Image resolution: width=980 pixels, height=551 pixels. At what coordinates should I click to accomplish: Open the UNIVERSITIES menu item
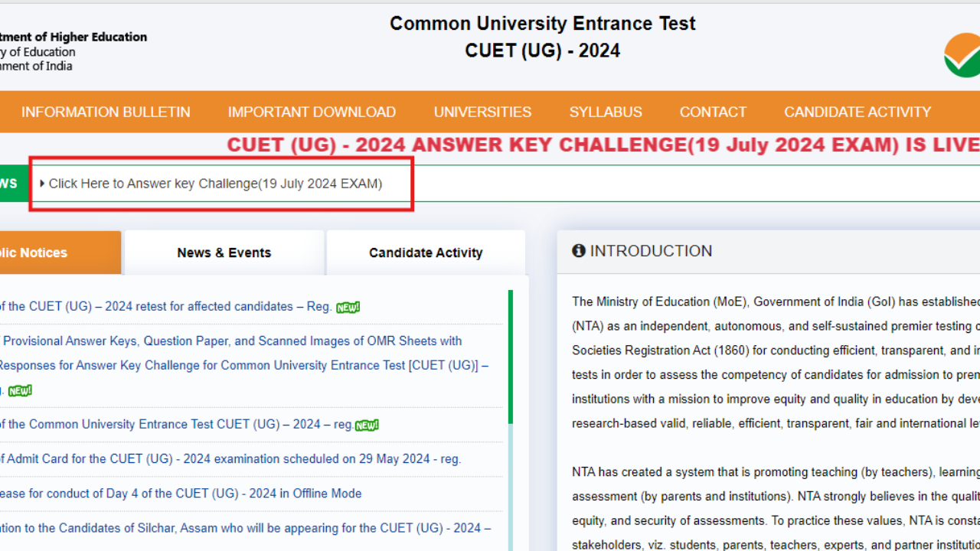coord(482,112)
